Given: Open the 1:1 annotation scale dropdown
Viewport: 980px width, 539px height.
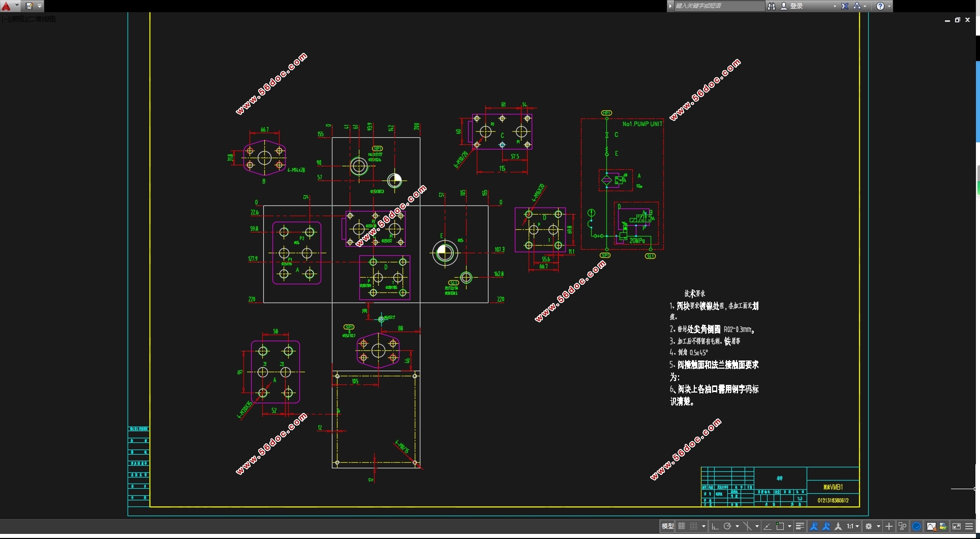Looking at the screenshot, I should pyautogui.click(x=853, y=526).
